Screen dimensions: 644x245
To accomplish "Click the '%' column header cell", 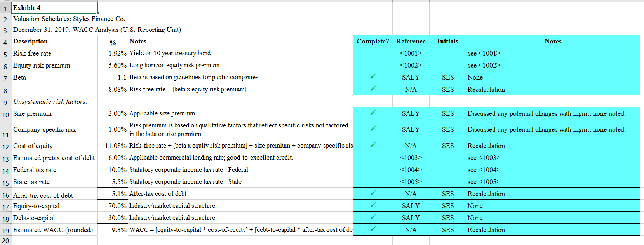I will click(113, 41).
